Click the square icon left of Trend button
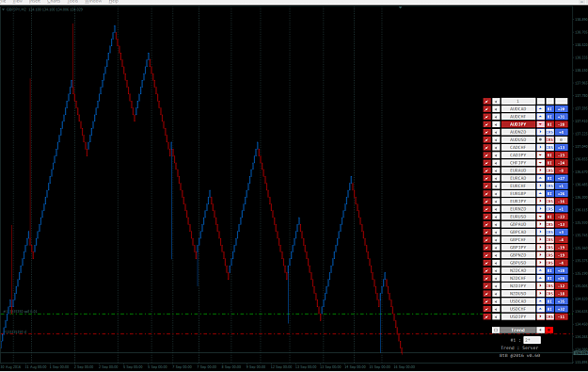588x372 pixels. 496,330
